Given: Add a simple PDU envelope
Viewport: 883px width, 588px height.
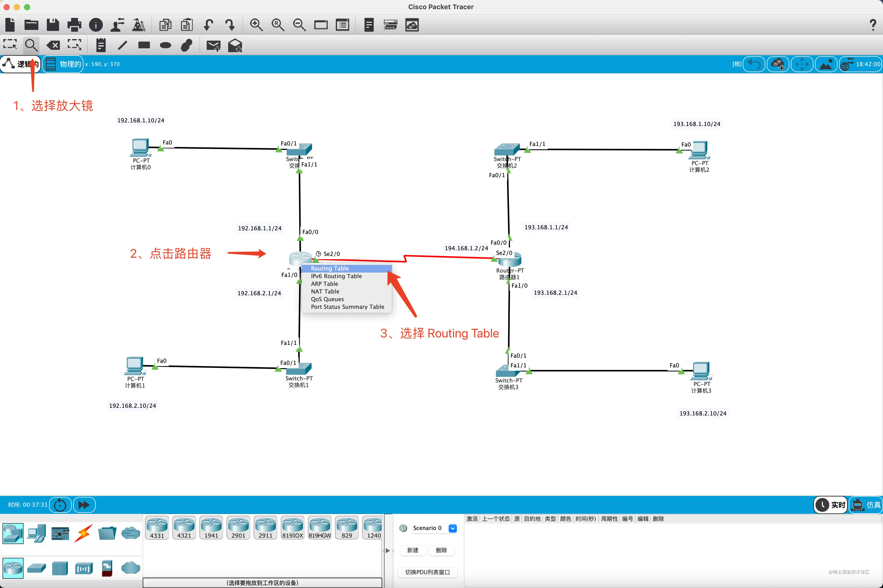Looking at the screenshot, I should 213,45.
